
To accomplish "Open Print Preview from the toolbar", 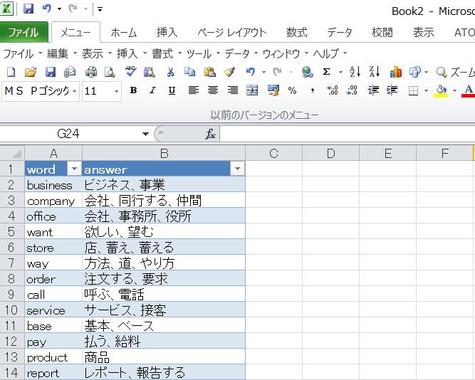I will (x=110, y=72).
